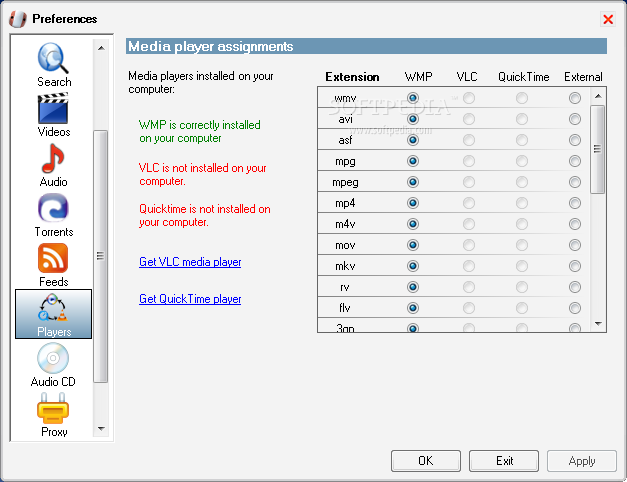Click the Extension column header

(x=352, y=77)
